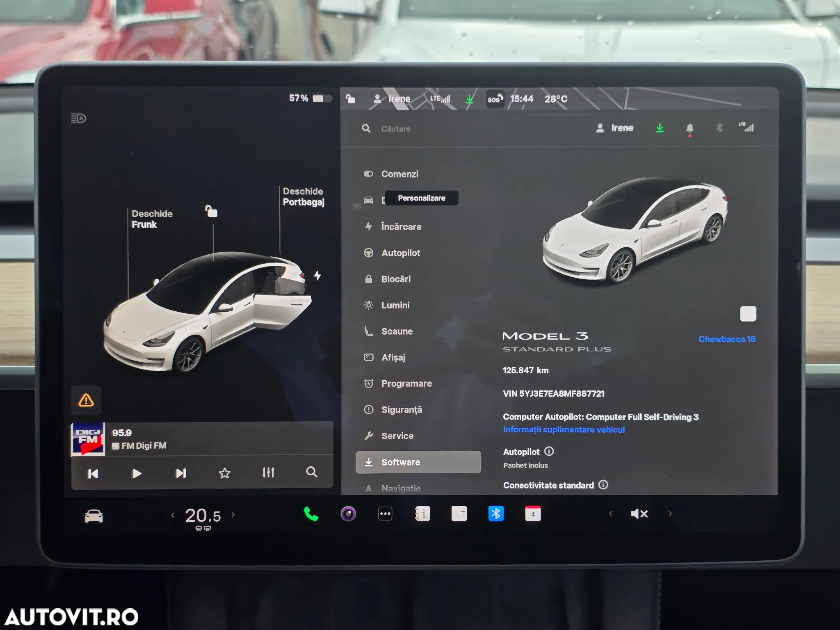Click the search magnifier icon in settings
Screen dimensions: 840x630
click(366, 129)
